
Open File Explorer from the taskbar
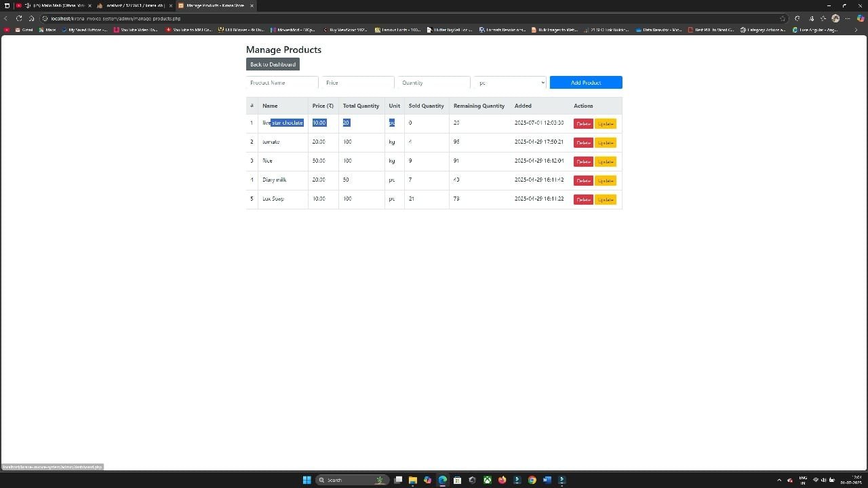[x=412, y=480]
